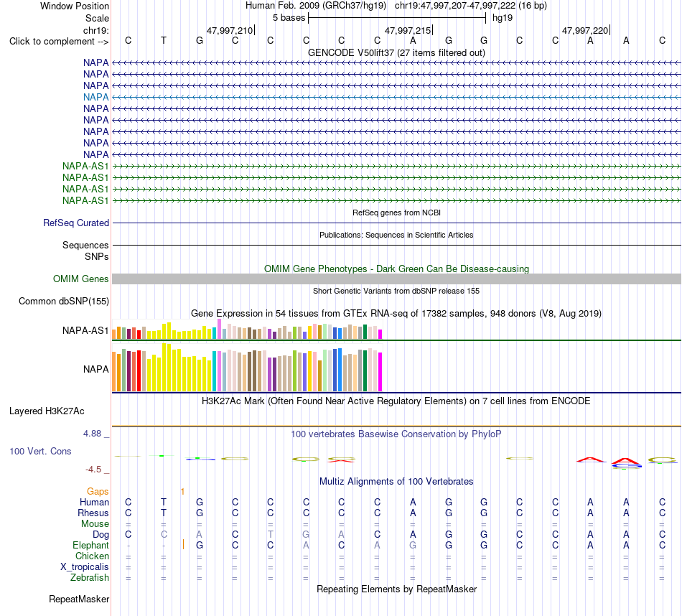Select the 'Human' alignment row label
The width and height of the screenshot is (682, 616).
94,503
